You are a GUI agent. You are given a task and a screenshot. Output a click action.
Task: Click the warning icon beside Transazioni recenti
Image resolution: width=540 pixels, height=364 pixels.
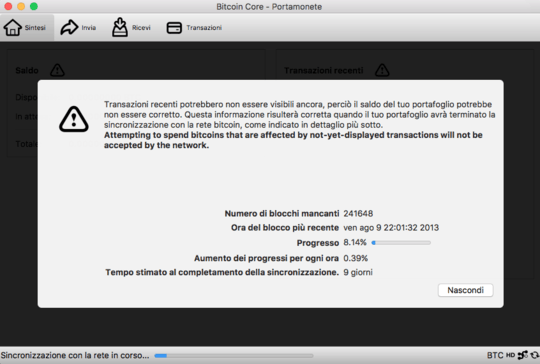[382, 70]
